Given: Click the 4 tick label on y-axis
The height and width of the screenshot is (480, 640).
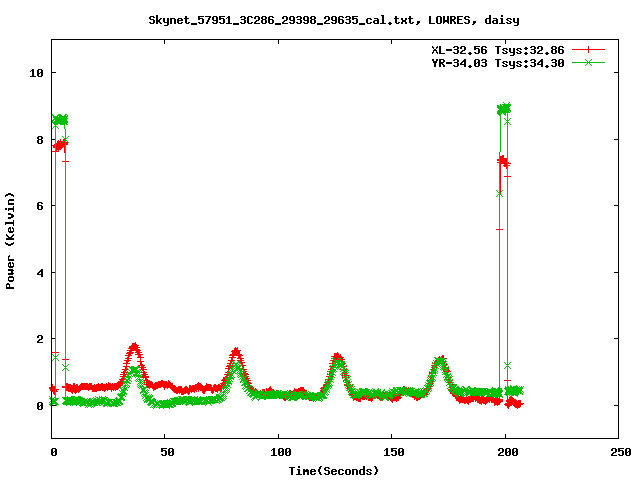Looking at the screenshot, I should [x=39, y=272].
